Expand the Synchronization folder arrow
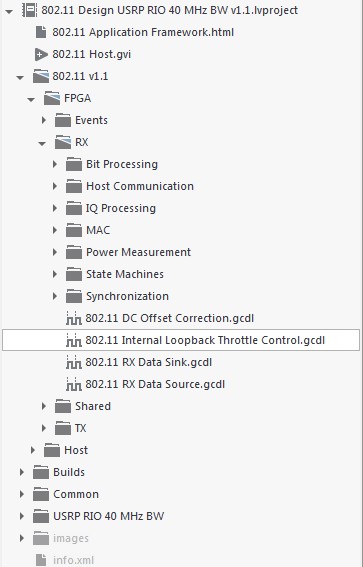Viewport: 363px width, 567px height. [55, 296]
